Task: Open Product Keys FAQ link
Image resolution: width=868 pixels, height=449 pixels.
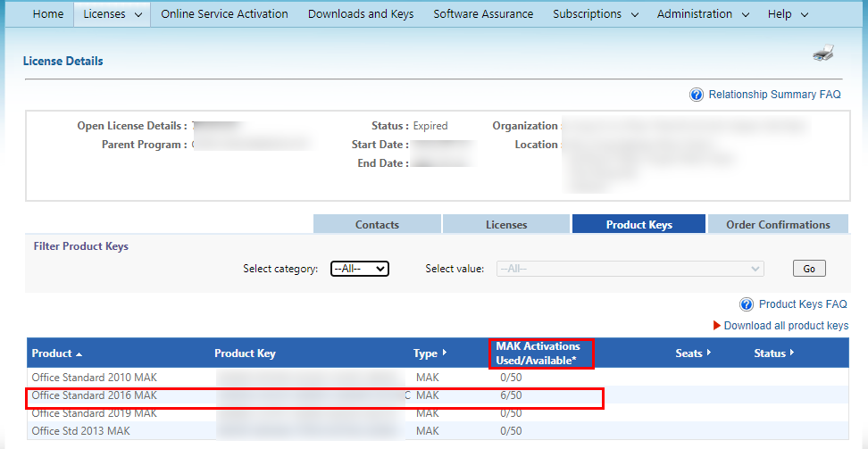Action: tap(803, 304)
